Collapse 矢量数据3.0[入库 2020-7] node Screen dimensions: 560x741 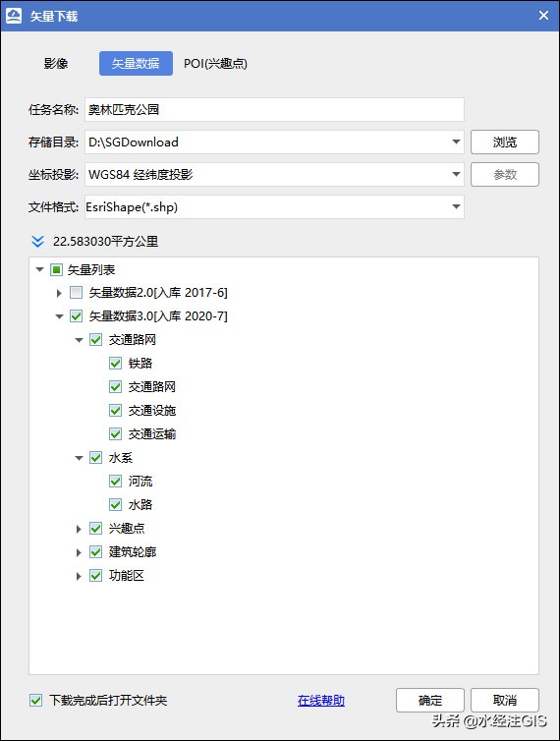pos(59,316)
